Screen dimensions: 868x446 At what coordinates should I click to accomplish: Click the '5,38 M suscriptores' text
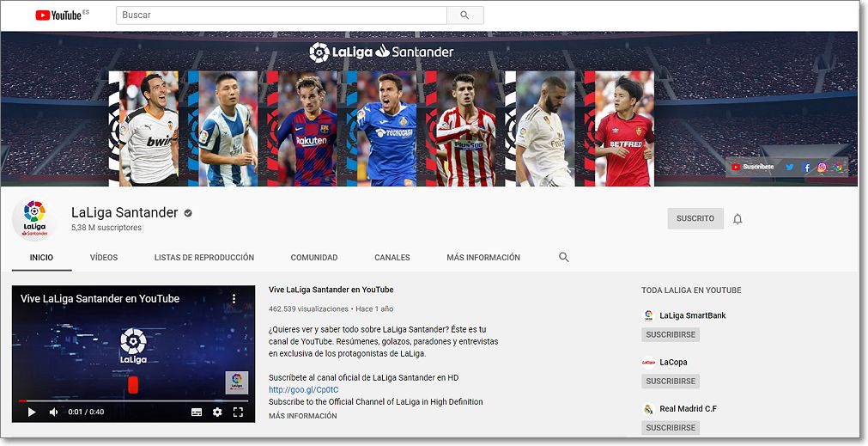[106, 228]
